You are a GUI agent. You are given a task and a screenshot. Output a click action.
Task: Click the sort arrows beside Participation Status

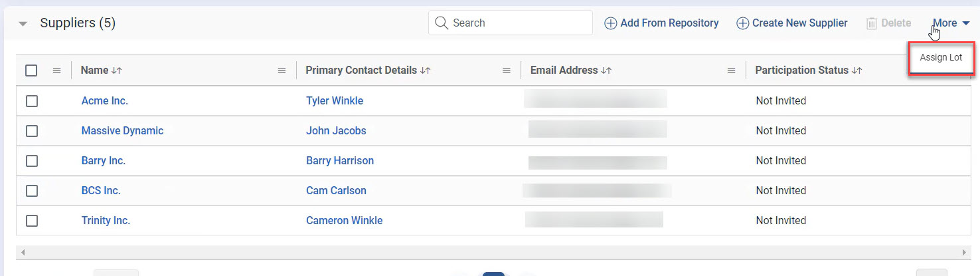tap(857, 70)
